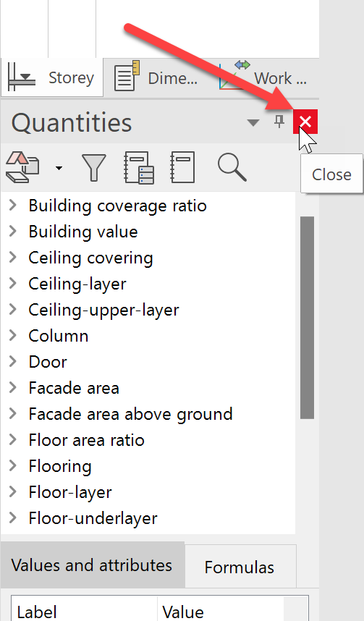This screenshot has height=621, width=364.
Task: Click the quantities list vertical scrollbar
Action: tap(307, 318)
